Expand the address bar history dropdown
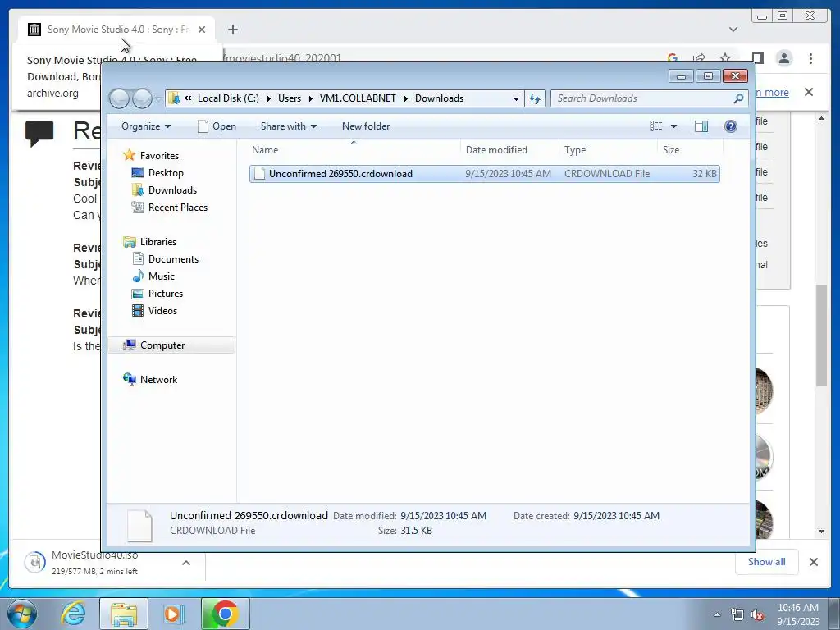The width and height of the screenshot is (840, 630). [516, 98]
